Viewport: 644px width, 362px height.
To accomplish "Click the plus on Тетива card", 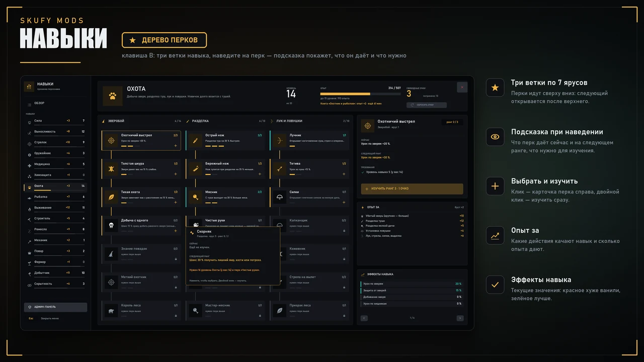I will point(344,174).
